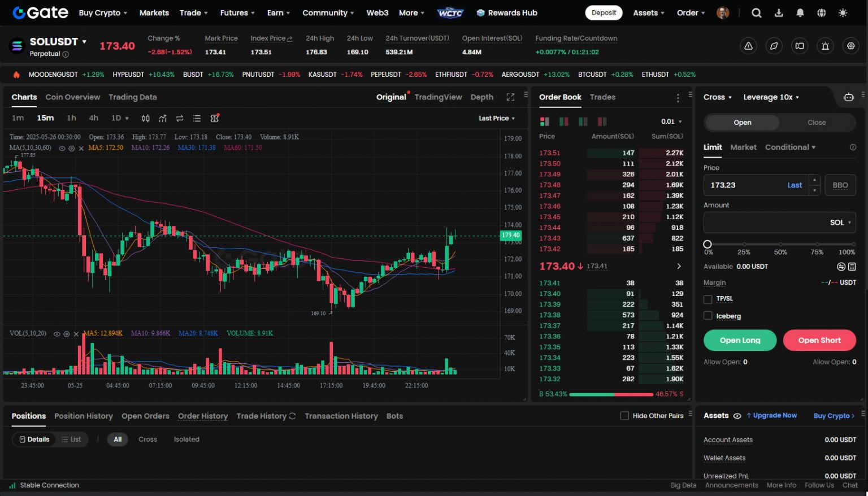The width and height of the screenshot is (868, 496).
Task: Open search via magnifier icon
Action: tap(756, 13)
